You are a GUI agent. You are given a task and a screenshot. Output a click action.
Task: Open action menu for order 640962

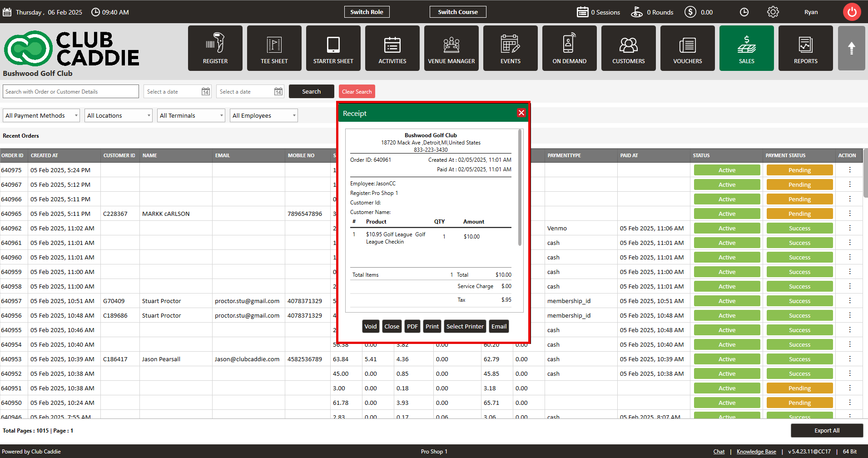(850, 228)
